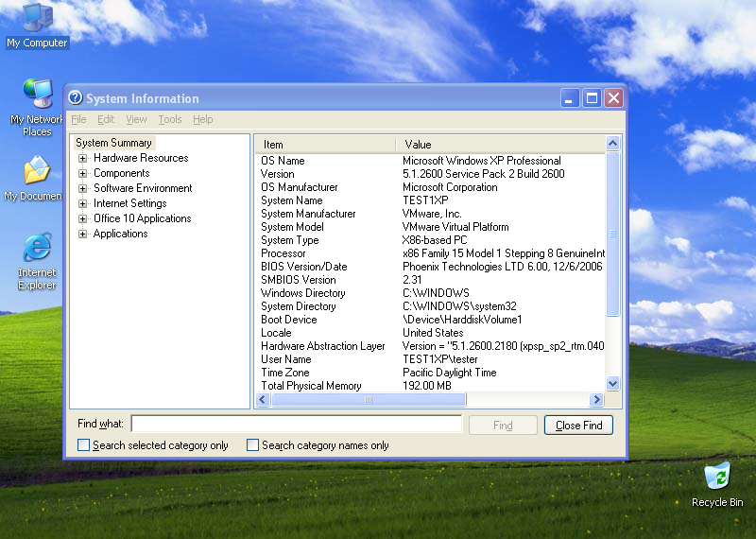Select the Locale row
Viewport: 756px width, 539px height.
[430, 333]
